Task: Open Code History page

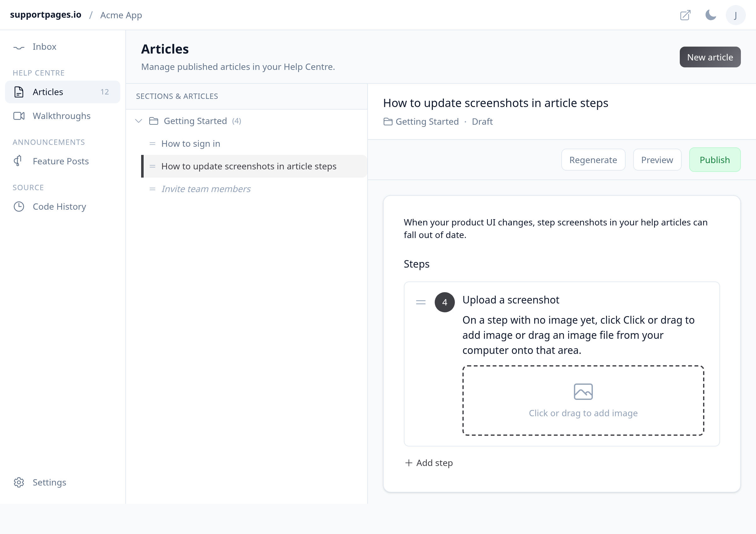Action: pyautogui.click(x=63, y=207)
